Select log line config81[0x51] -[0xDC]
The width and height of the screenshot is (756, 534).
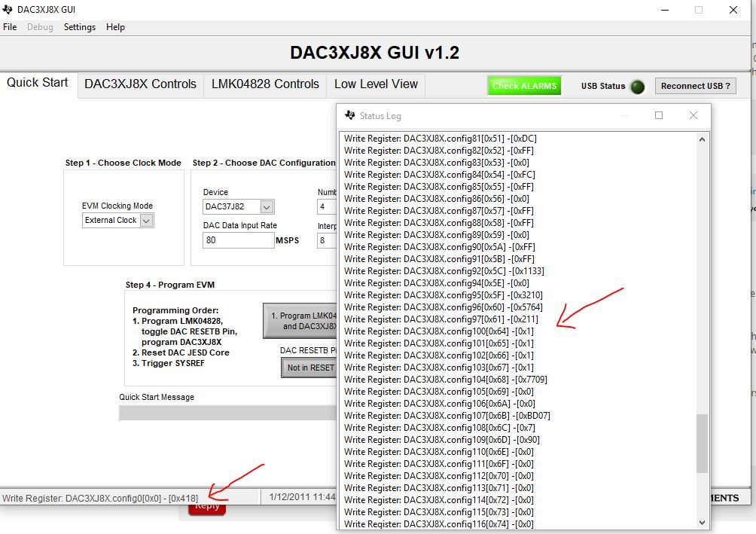tap(440, 139)
